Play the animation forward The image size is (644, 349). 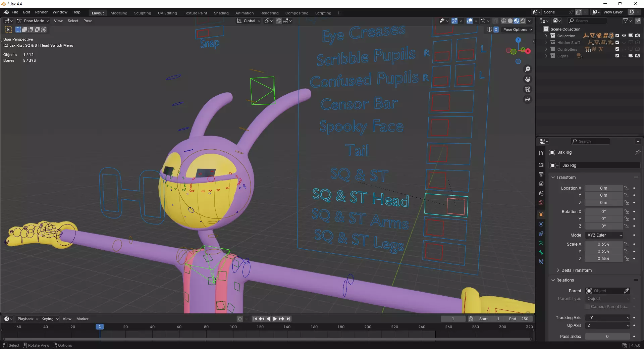[x=275, y=319]
